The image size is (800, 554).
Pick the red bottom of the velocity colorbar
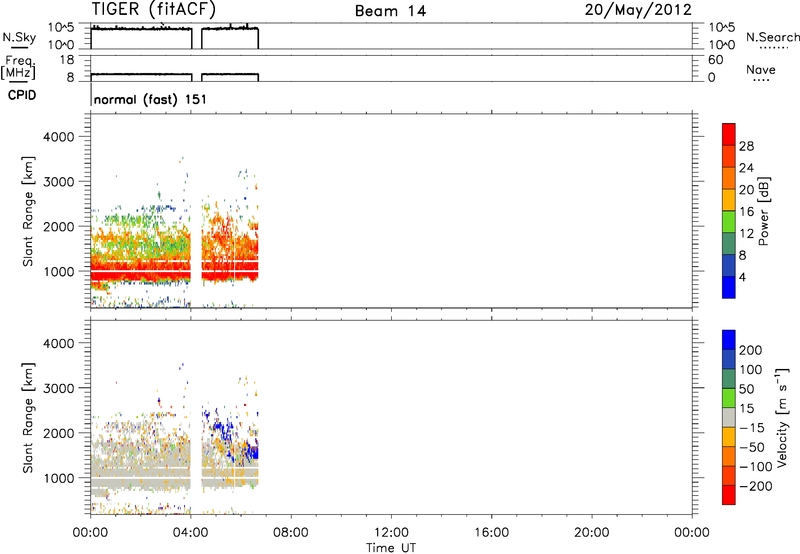729,495
